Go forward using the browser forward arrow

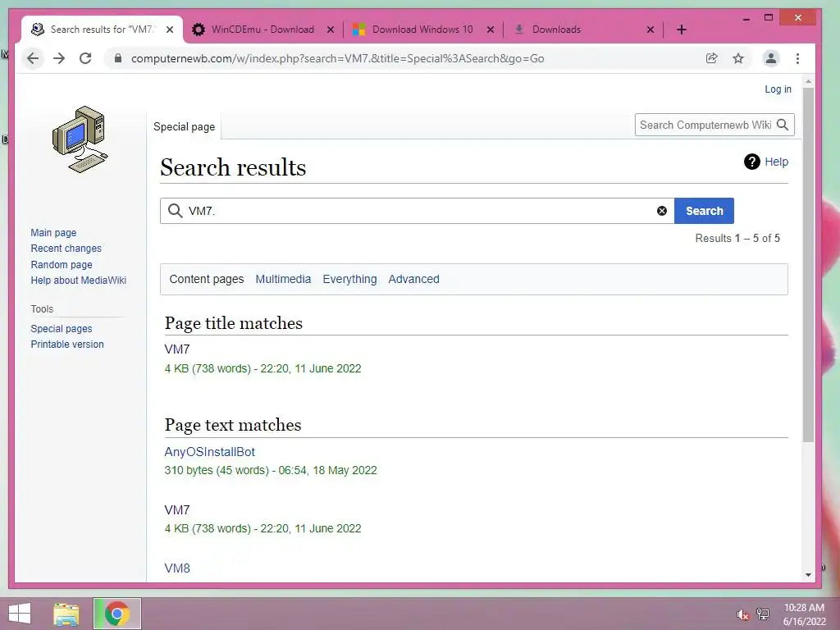(59, 58)
